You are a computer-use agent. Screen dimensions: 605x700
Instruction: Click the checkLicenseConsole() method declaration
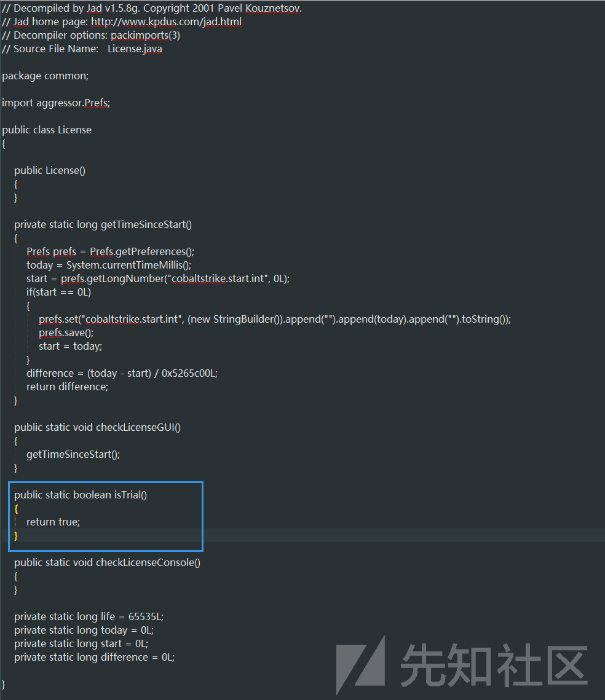(107, 562)
